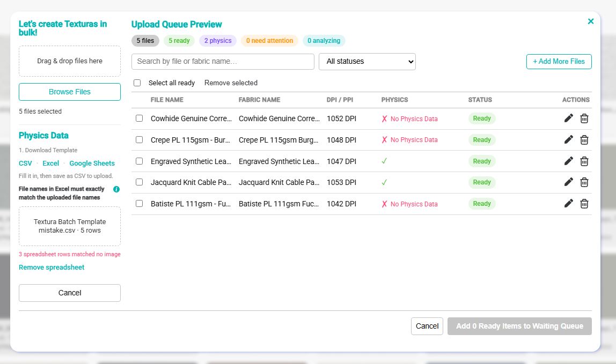Click the Add More Files button
616x364 pixels.
point(559,62)
